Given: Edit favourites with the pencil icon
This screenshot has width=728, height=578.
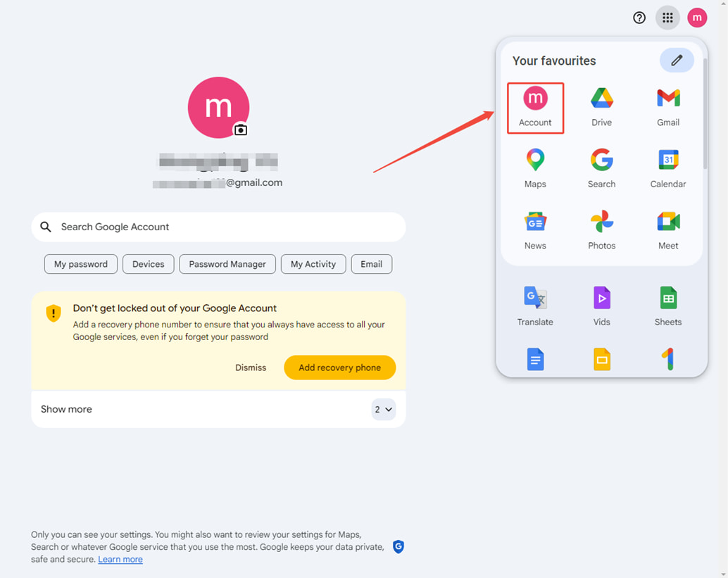Looking at the screenshot, I should [677, 60].
